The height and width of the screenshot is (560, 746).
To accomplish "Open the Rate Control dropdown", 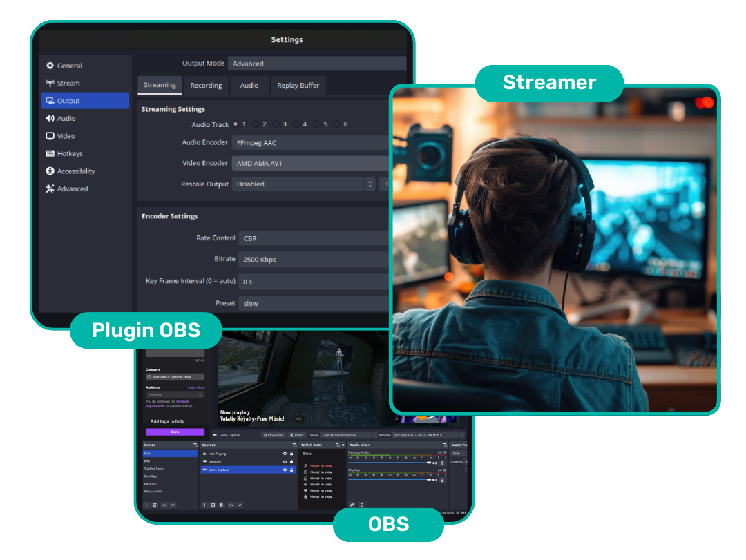I will (x=314, y=238).
